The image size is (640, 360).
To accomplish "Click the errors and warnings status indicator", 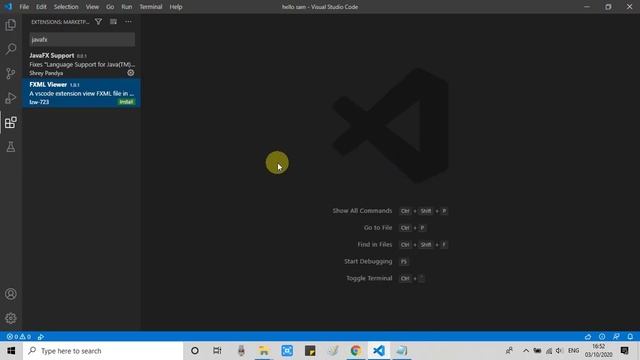I will pos(18,337).
